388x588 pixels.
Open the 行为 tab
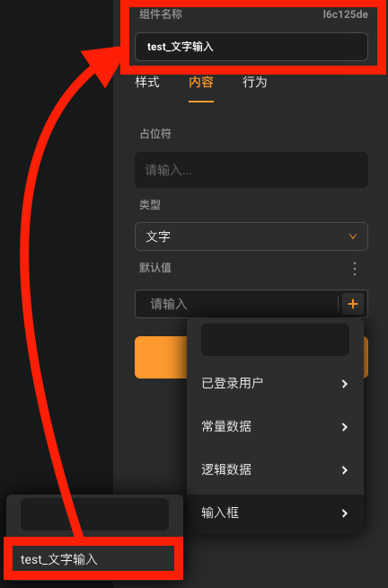click(x=255, y=82)
